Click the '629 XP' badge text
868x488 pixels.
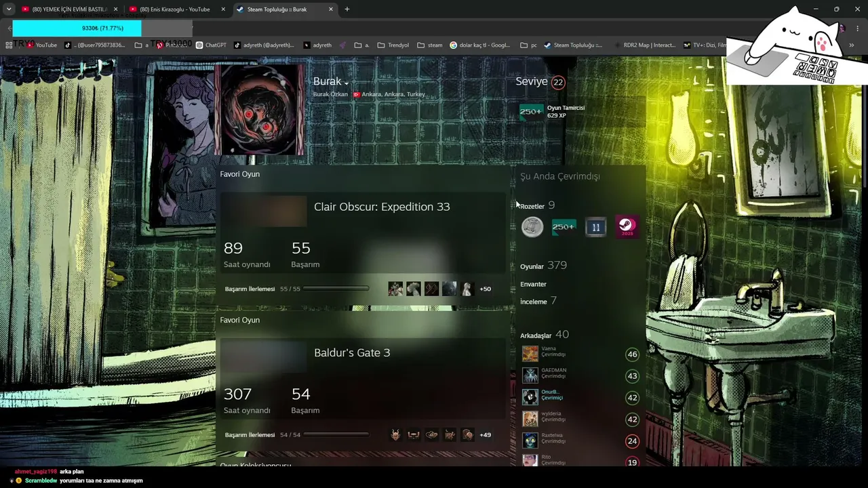(x=557, y=116)
